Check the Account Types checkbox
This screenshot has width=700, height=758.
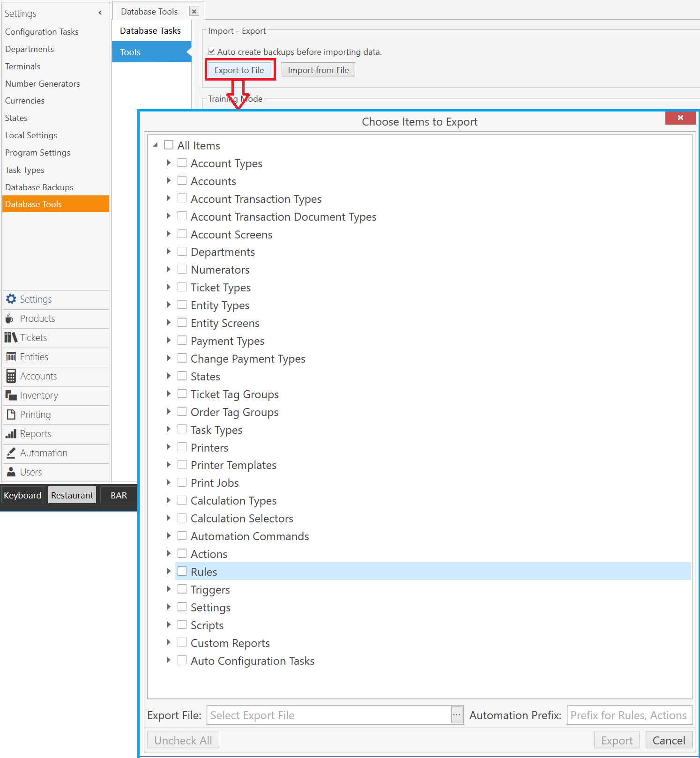click(182, 163)
